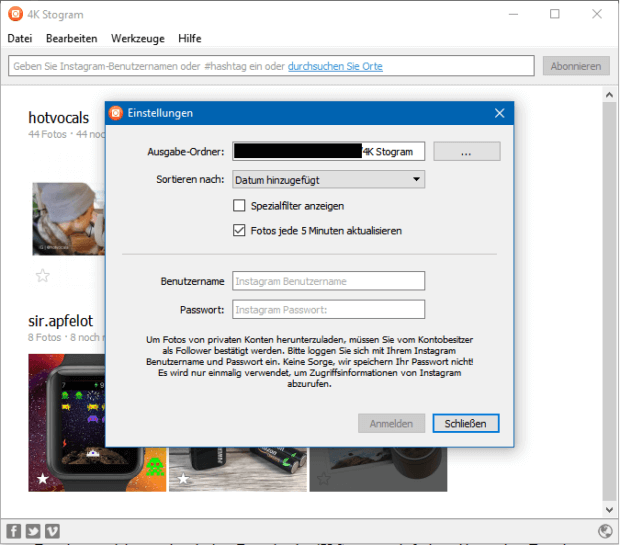Star the Apple Watch game photo
The width and height of the screenshot is (620, 545).
pos(43,479)
